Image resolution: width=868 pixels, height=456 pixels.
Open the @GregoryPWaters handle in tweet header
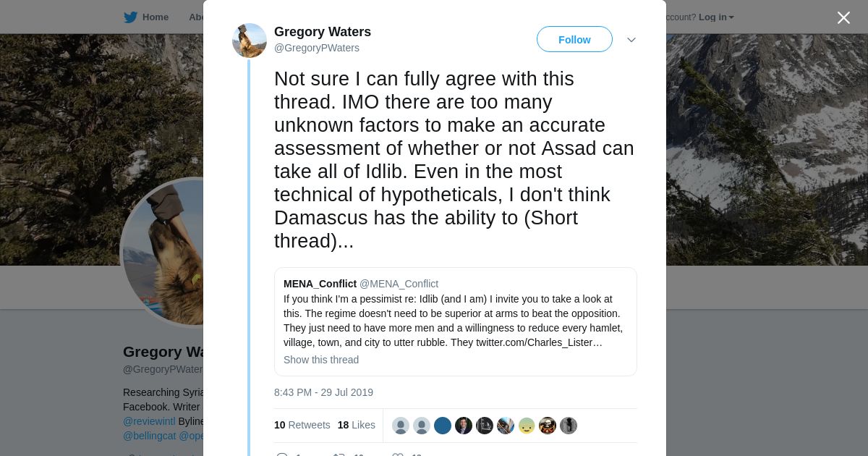[317, 48]
